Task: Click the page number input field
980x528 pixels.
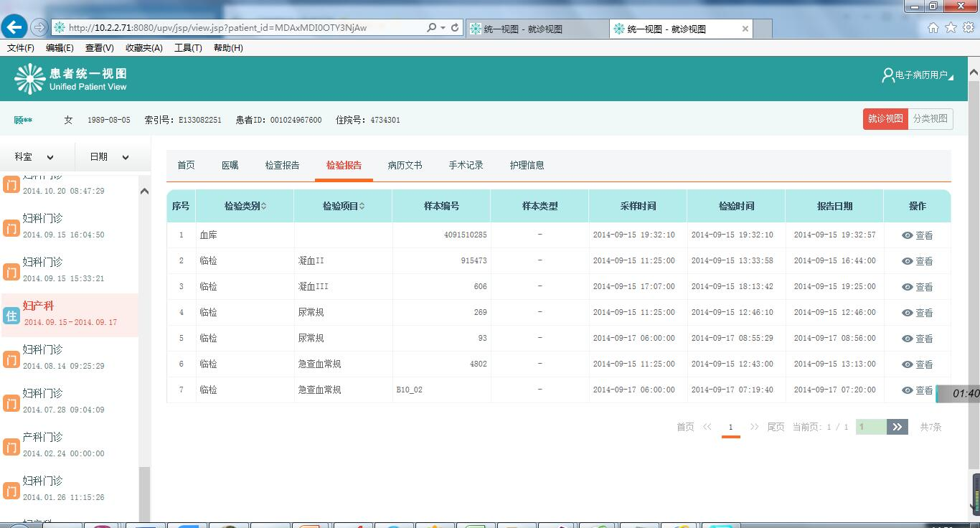Action: click(870, 427)
